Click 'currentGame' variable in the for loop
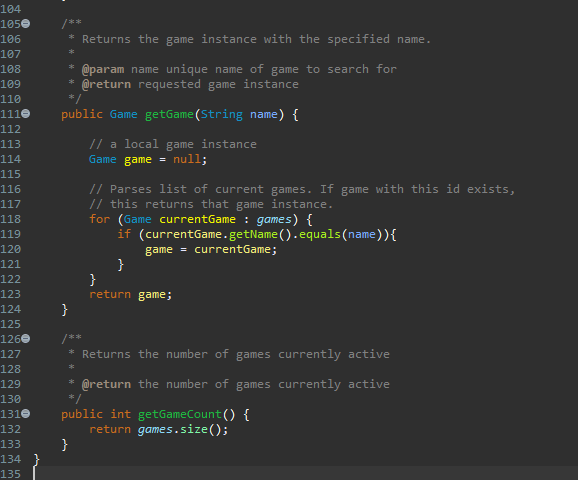Viewport: 578px width, 480px height. pos(197,219)
